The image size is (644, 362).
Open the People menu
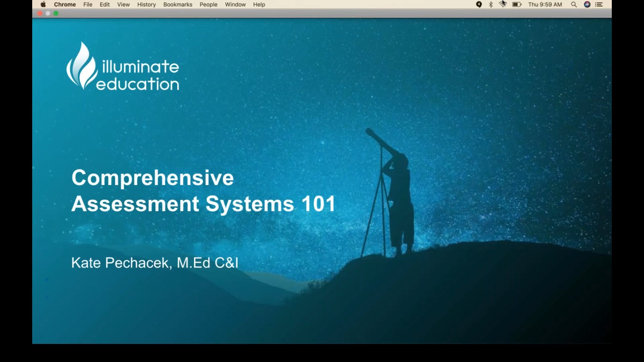(x=208, y=5)
